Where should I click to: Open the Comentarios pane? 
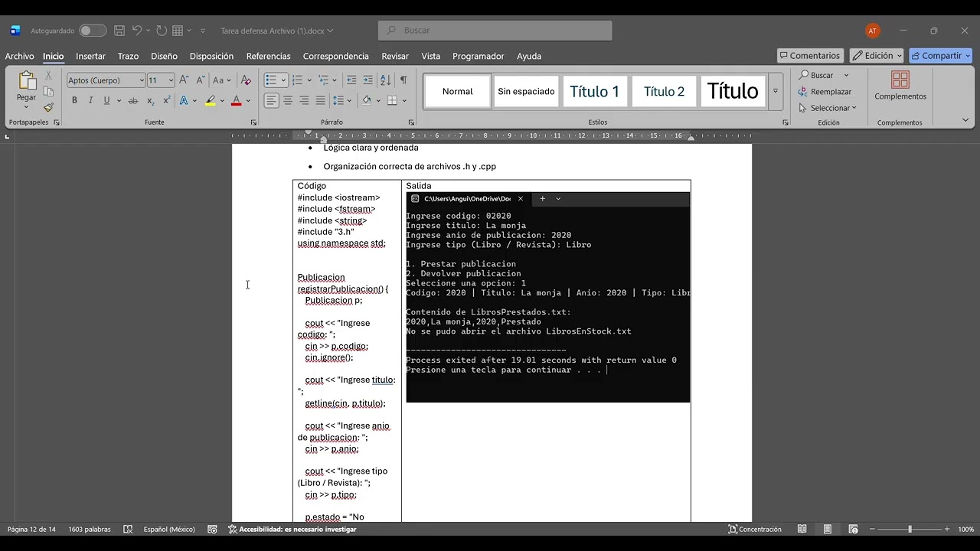click(x=810, y=56)
